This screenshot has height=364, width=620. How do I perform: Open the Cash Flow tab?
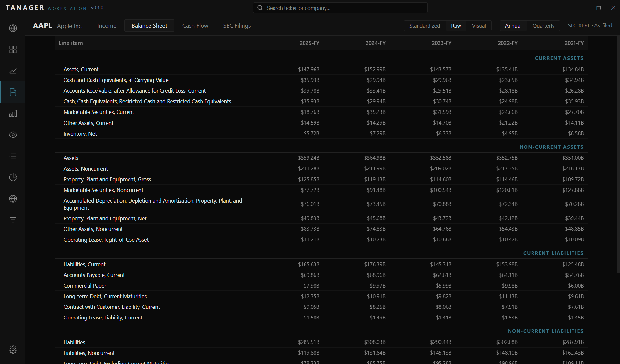195,26
